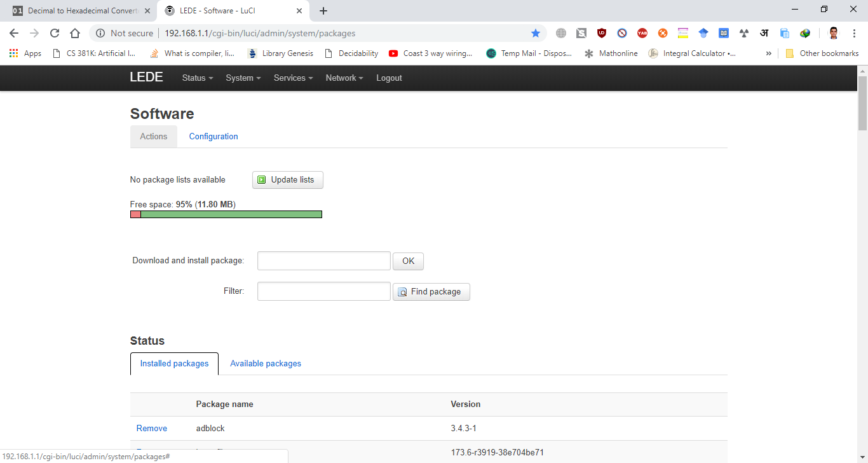Go back to the previous page
The height and width of the screenshot is (463, 868).
pyautogui.click(x=14, y=33)
